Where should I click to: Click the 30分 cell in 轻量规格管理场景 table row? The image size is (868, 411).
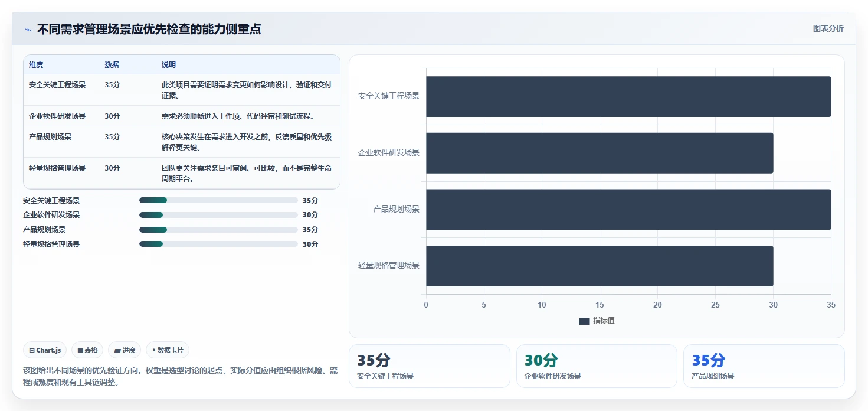[113, 168]
